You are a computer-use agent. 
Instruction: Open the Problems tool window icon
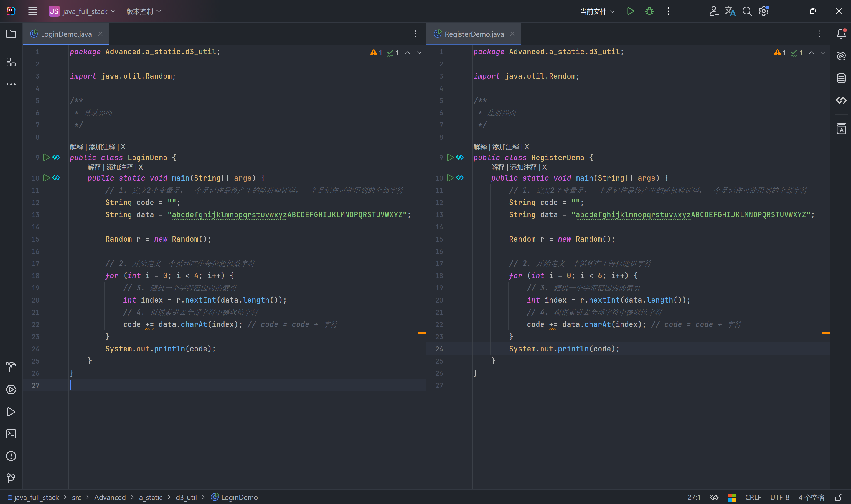coord(11,456)
